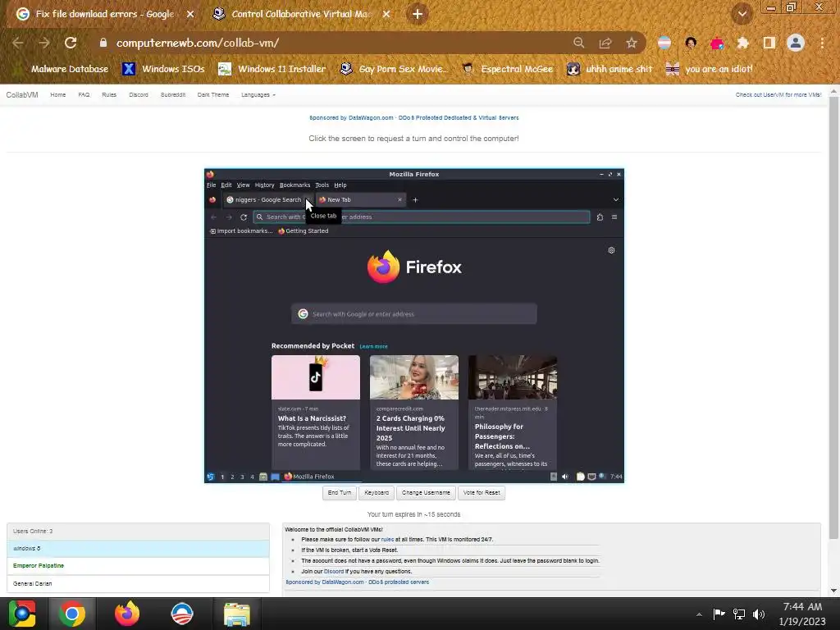The height and width of the screenshot is (630, 840).
Task: Open Windows ISOs bookmark
Action: click(163, 69)
